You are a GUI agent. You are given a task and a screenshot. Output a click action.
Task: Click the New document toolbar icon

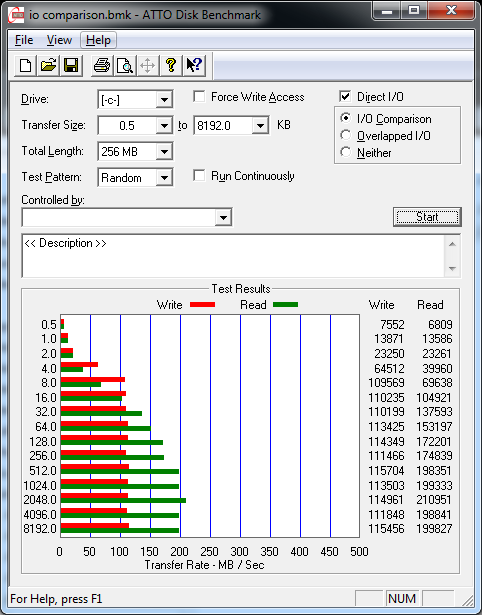click(x=25, y=65)
